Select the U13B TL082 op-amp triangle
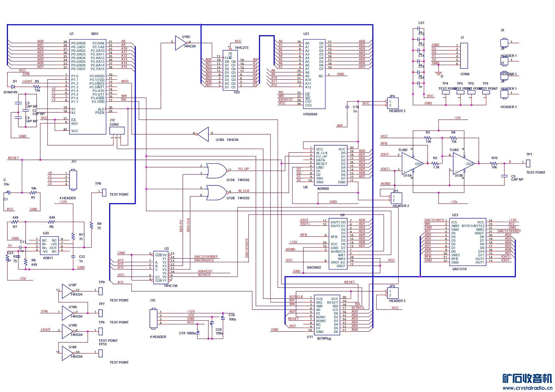The width and height of the screenshot is (555, 392). [464, 164]
